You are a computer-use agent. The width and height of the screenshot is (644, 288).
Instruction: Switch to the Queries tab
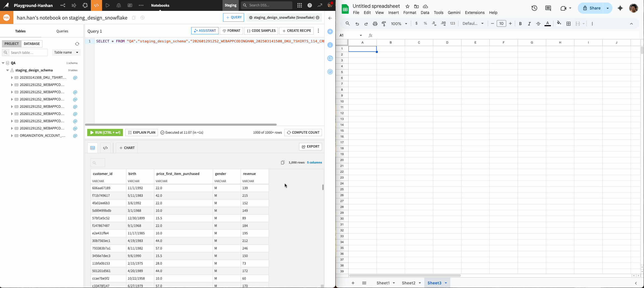coord(62,31)
